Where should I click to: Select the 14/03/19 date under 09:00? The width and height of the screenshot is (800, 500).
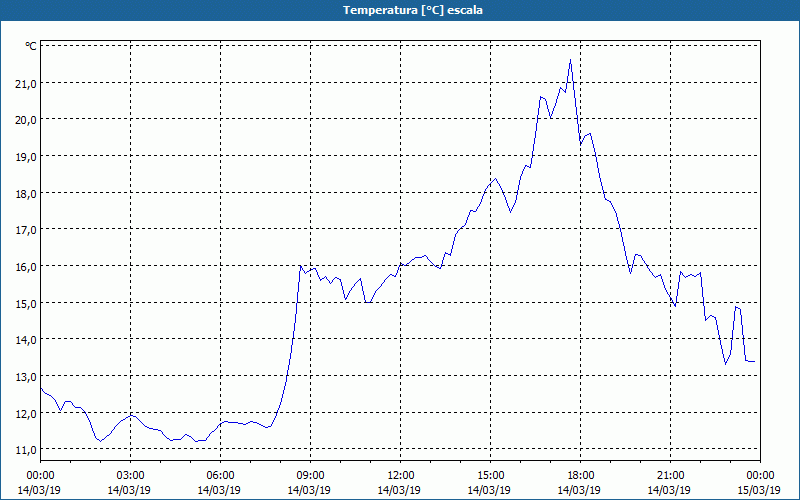pos(309,490)
